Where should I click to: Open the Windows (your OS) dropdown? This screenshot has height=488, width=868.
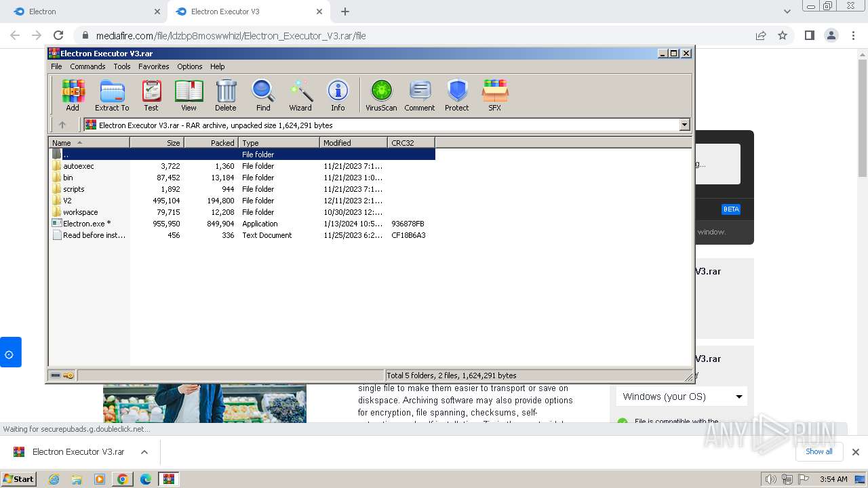coord(682,396)
